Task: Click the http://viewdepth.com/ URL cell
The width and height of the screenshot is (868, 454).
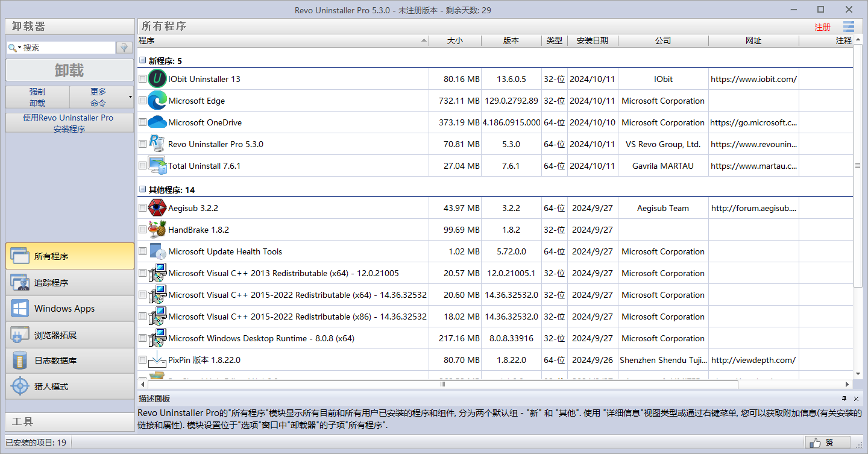Action: click(x=753, y=360)
